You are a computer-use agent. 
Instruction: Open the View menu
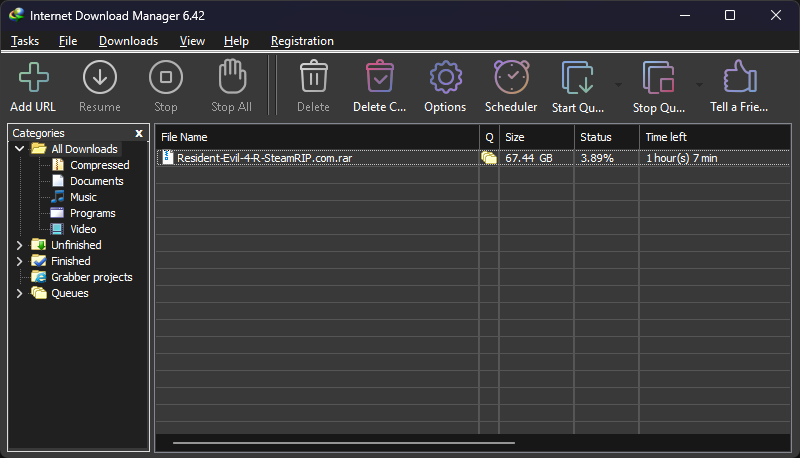192,41
